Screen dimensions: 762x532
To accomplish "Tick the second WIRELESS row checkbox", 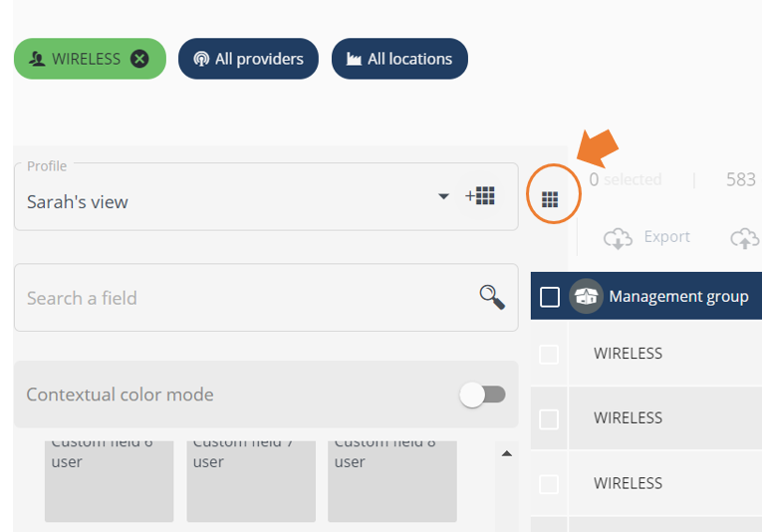I will tap(549, 419).
